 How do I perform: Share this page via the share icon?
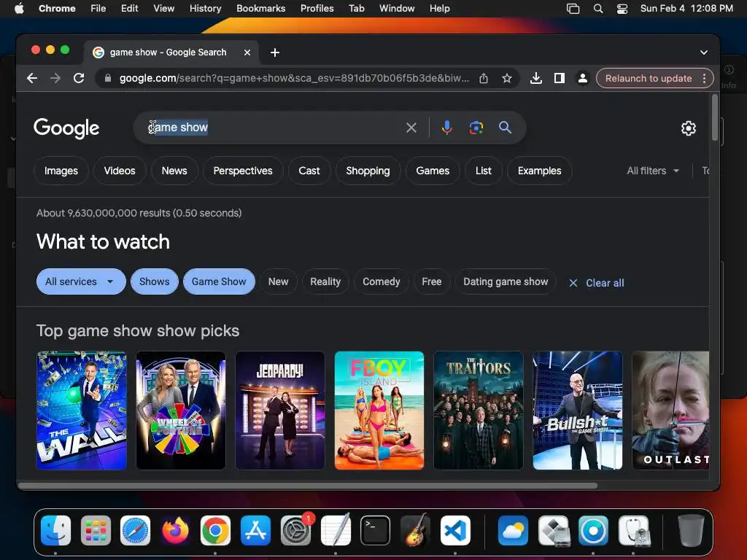(x=484, y=78)
